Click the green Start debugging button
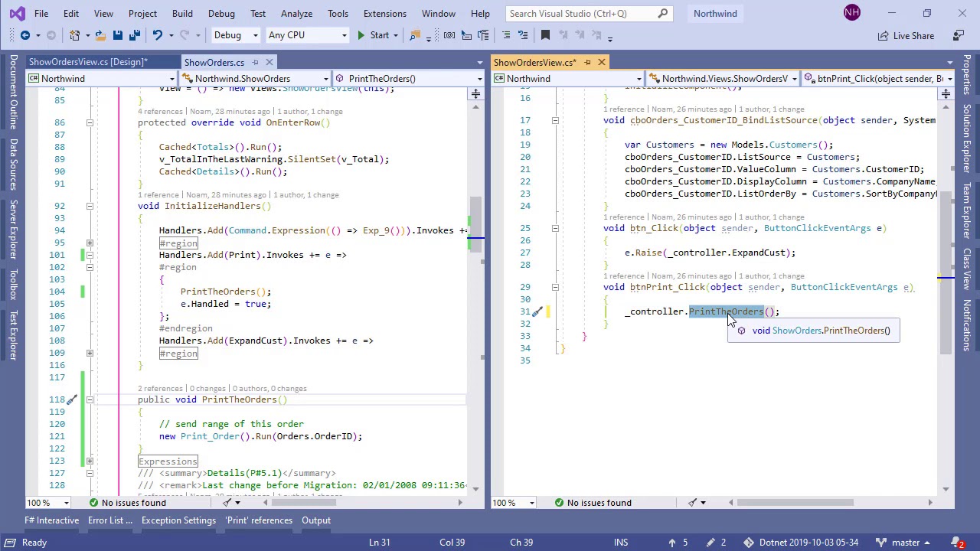980x551 pixels. click(372, 35)
